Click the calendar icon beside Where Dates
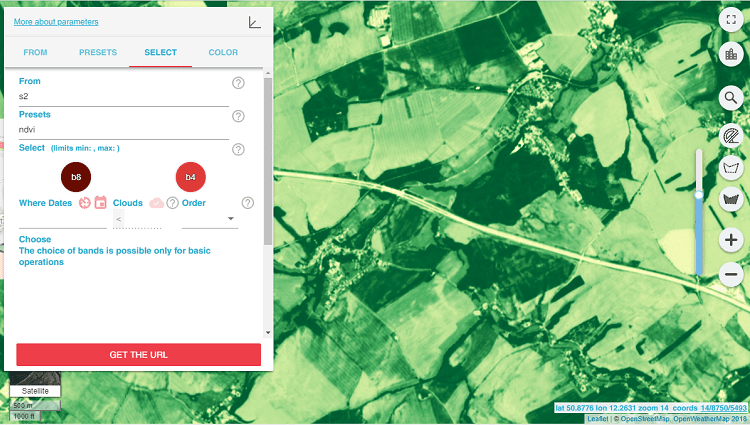Viewport: 750px width, 425px height. 100,203
